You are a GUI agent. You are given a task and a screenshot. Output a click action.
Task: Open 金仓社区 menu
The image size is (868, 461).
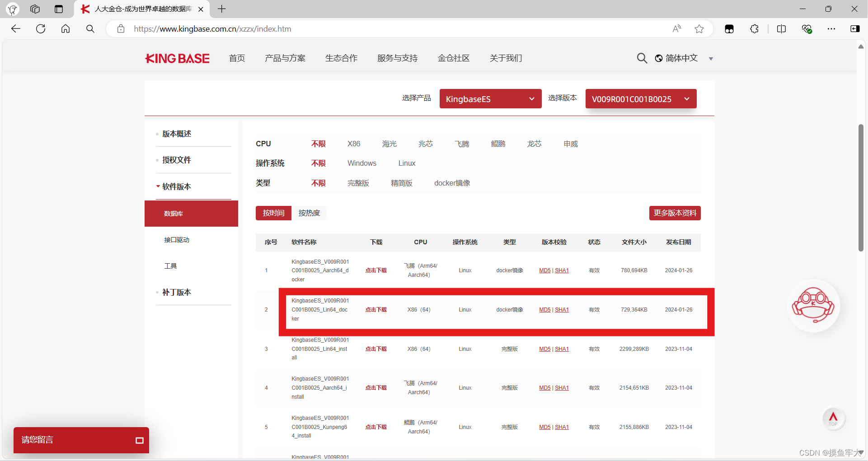click(x=454, y=58)
